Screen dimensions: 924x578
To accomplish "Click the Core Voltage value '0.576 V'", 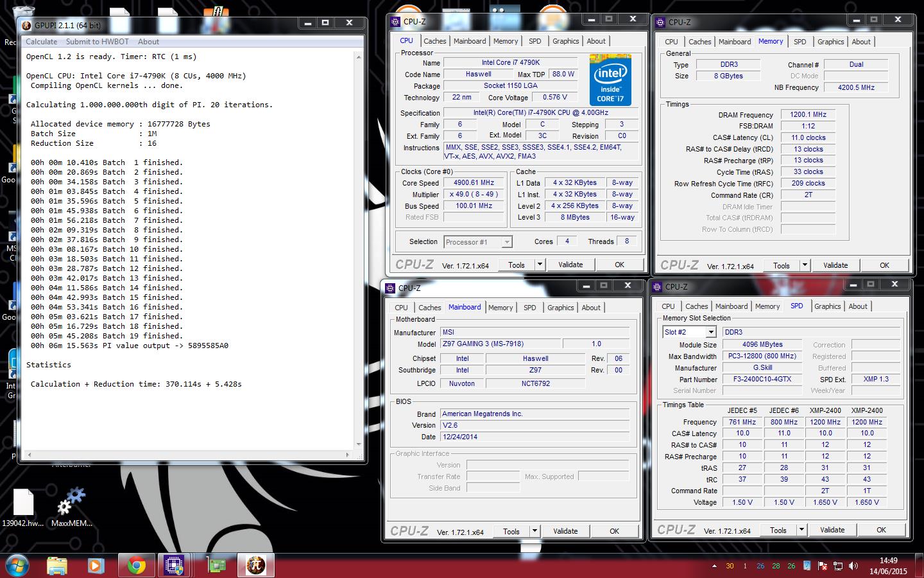I will coord(554,98).
